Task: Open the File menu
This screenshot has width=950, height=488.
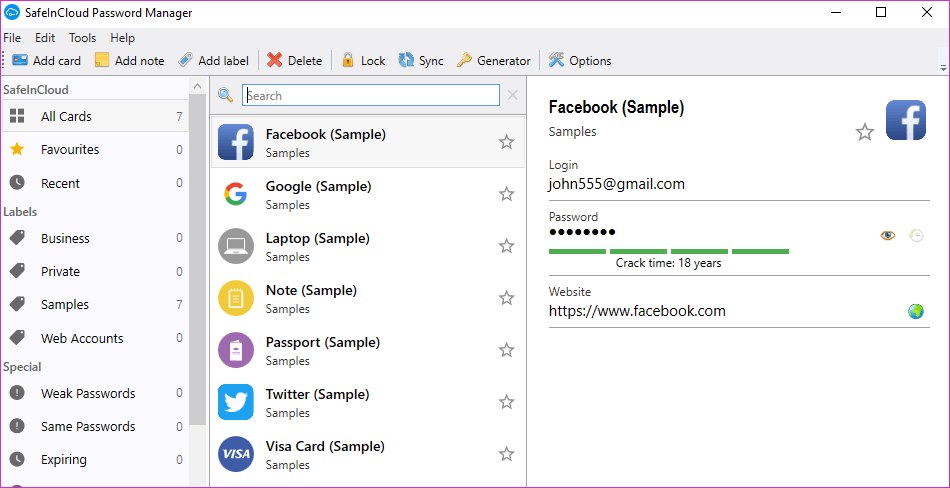Action: 12,38
